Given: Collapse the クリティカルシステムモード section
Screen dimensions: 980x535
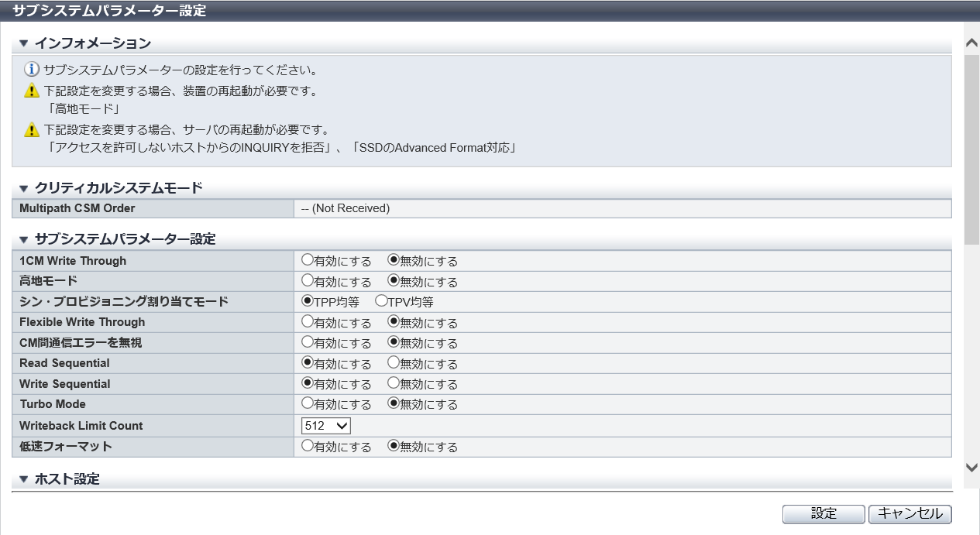Looking at the screenshot, I should [x=23, y=188].
